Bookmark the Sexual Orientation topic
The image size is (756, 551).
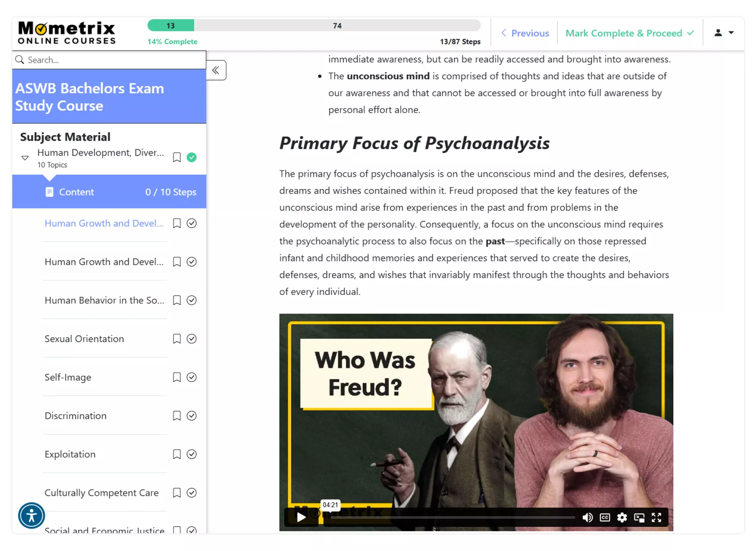pyautogui.click(x=177, y=339)
